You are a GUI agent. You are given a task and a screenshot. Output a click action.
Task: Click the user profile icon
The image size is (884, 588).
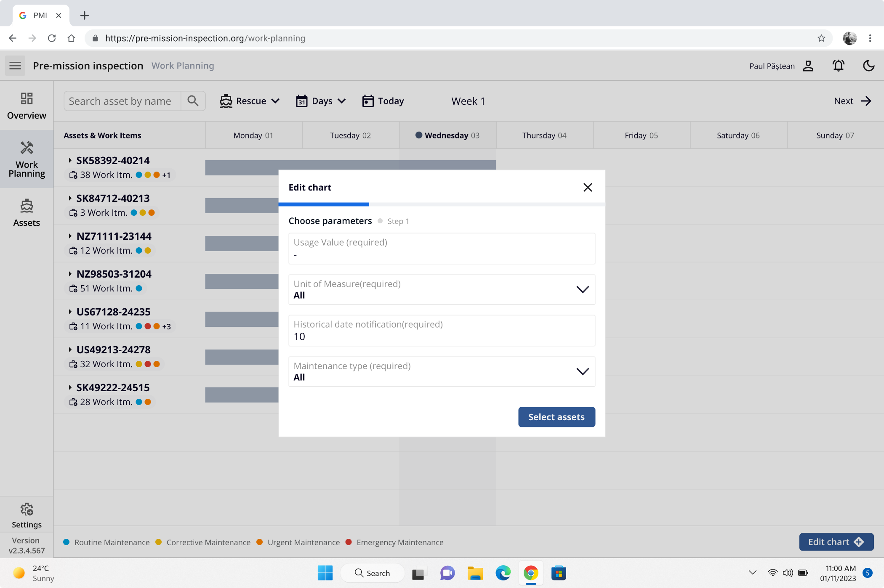point(808,66)
